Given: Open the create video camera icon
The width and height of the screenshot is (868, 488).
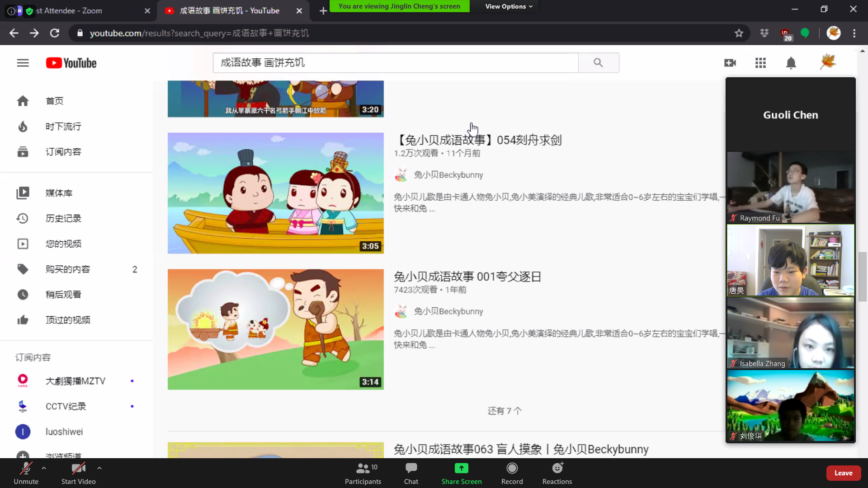Looking at the screenshot, I should coord(730,63).
